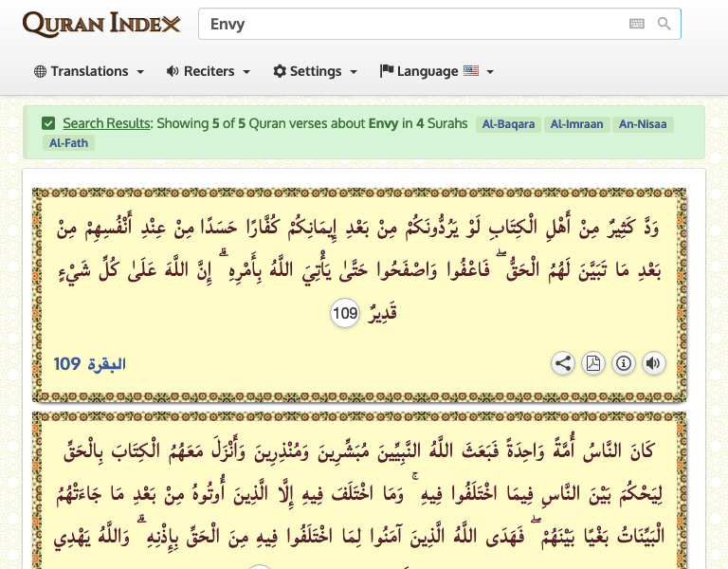728x569 pixels.
Task: Open the البقرة 109 verse reference link
Action: (89, 364)
